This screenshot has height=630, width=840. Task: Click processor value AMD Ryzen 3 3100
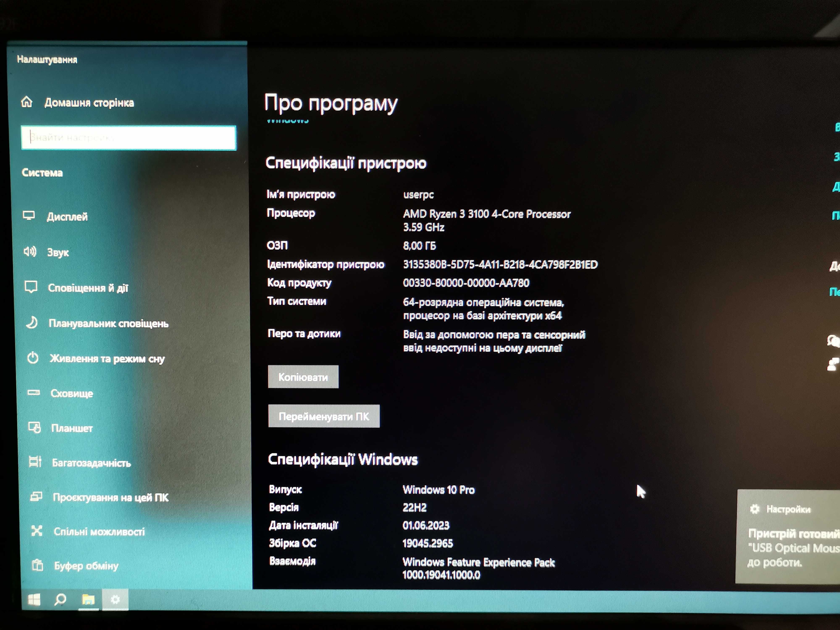(x=487, y=220)
